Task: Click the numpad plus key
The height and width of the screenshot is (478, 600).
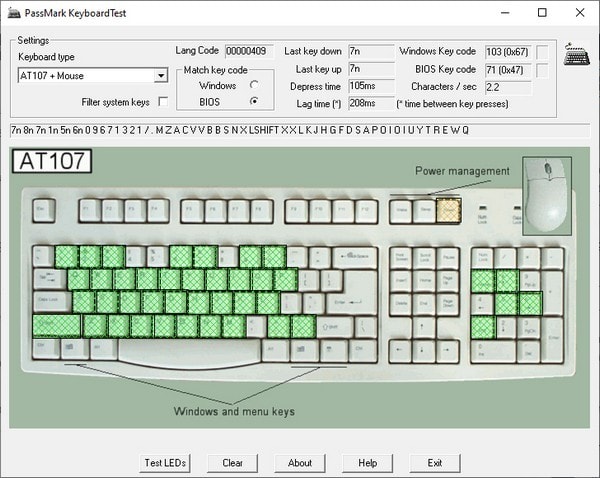Action: [x=553, y=293]
